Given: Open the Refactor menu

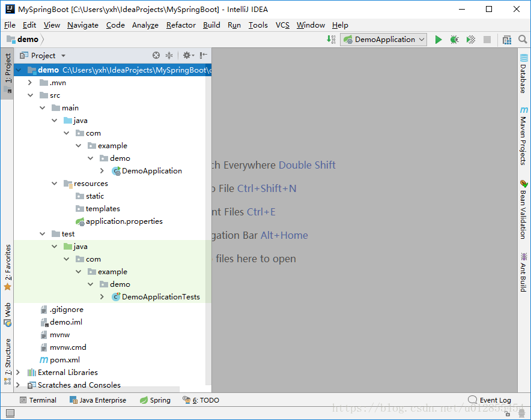Looking at the screenshot, I should coord(181,25).
